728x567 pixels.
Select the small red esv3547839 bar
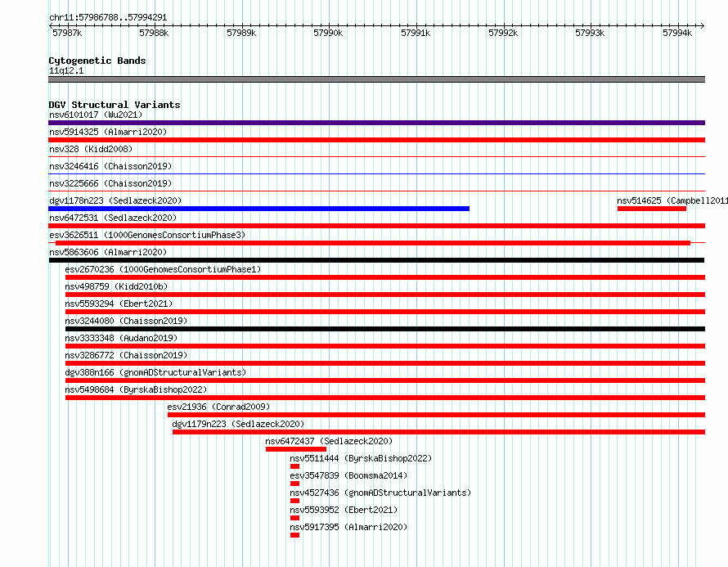coord(294,484)
